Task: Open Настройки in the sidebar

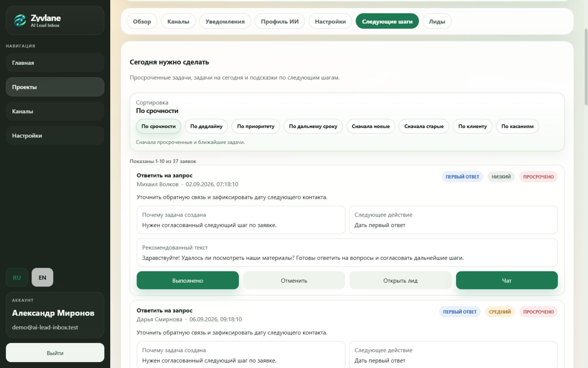Action: pos(55,136)
